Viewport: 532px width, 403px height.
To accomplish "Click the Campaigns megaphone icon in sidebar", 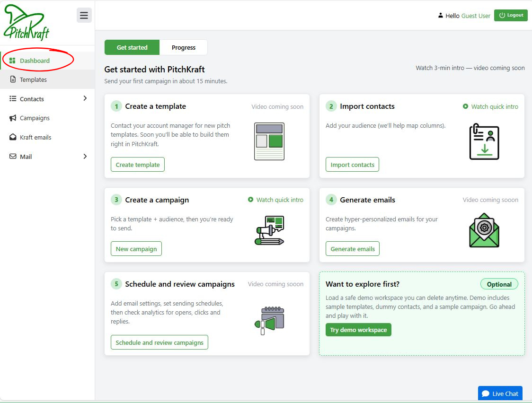I will 13,118.
